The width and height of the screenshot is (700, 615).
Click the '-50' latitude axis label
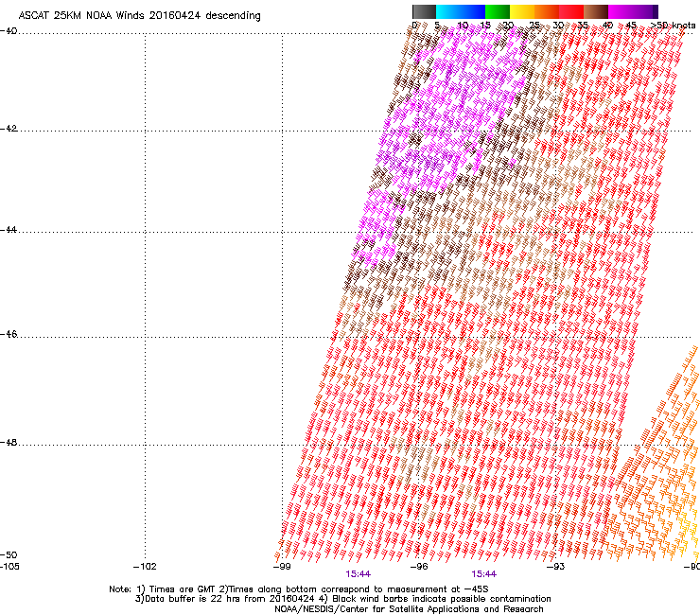(9, 554)
